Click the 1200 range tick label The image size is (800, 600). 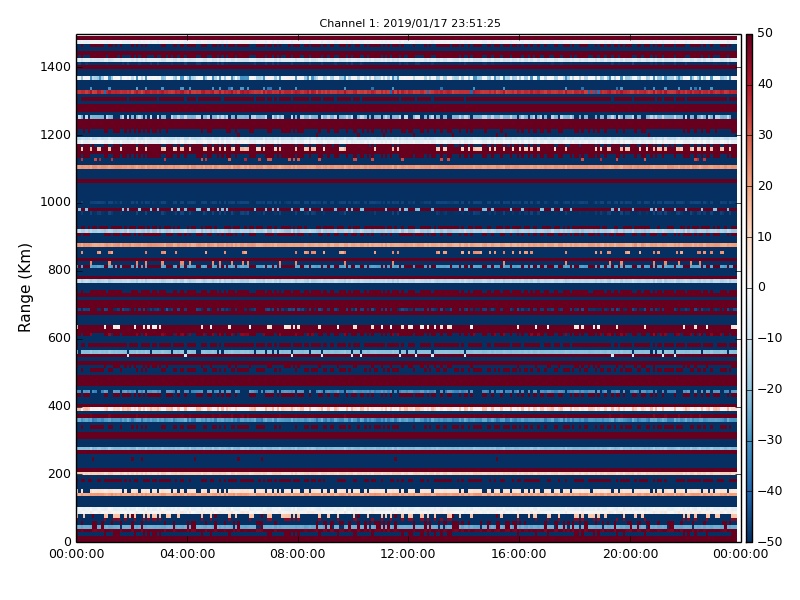click(56, 135)
